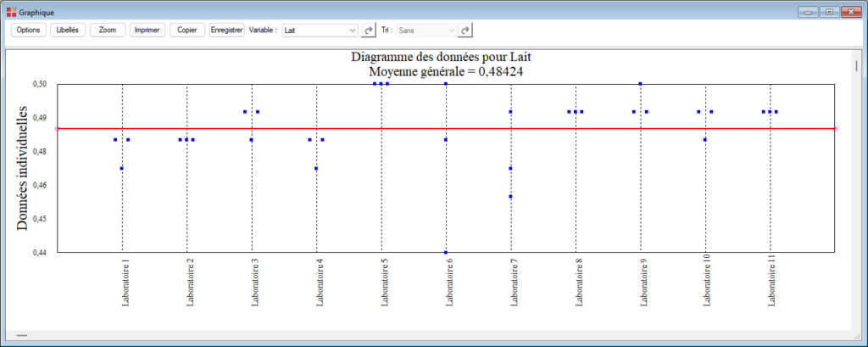The image size is (868, 347).
Task: Open the Variable dropdown showing Lait
Action: 320,31
